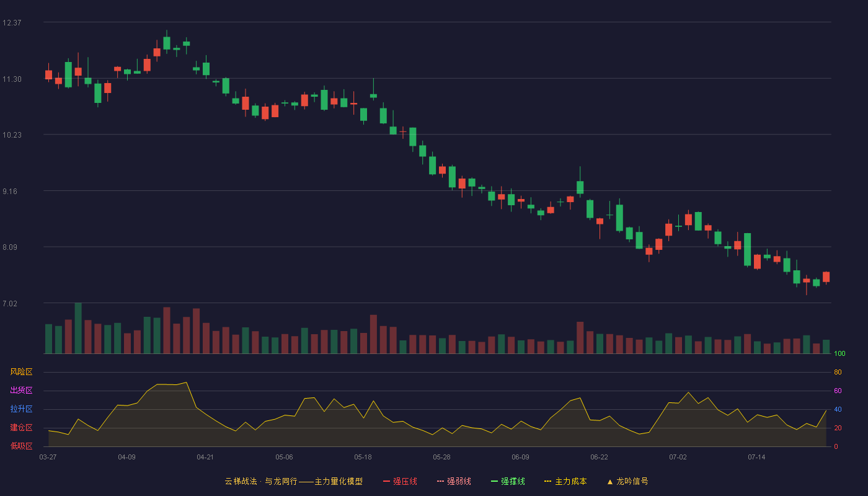
Task: Select the 06-09 date label
Action: click(520, 457)
